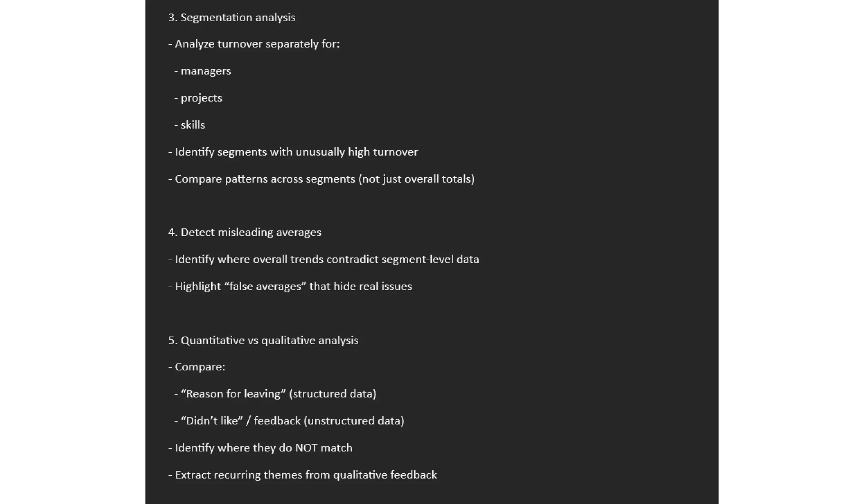864x504 pixels.
Task: Click the 'segment-level data' phrase
Action: pos(430,260)
